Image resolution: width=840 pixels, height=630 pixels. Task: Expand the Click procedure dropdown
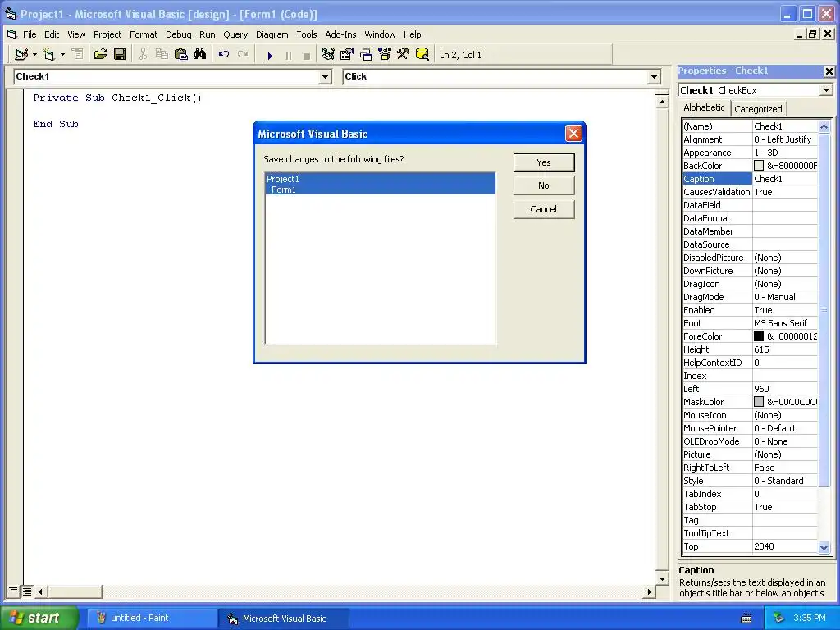pyautogui.click(x=654, y=77)
